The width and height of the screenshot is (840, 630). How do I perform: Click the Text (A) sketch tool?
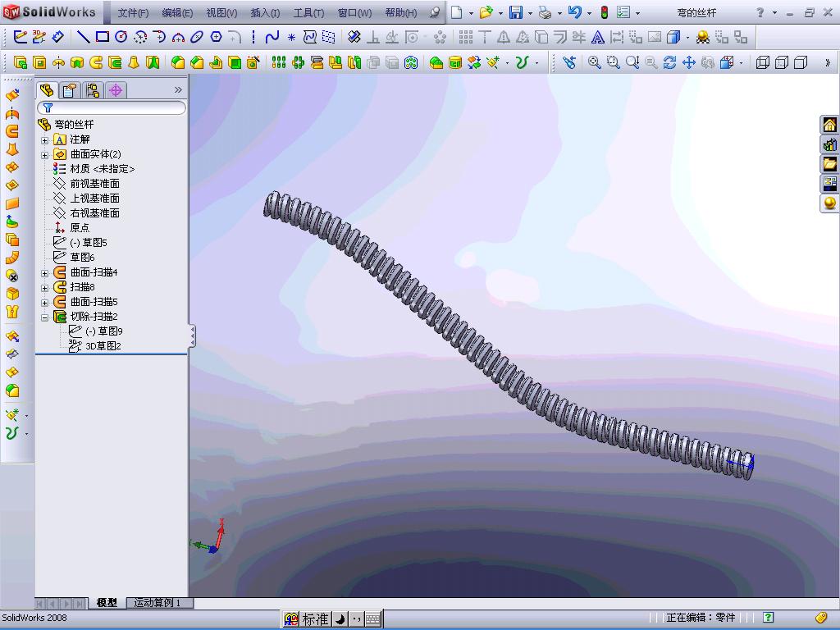point(598,37)
